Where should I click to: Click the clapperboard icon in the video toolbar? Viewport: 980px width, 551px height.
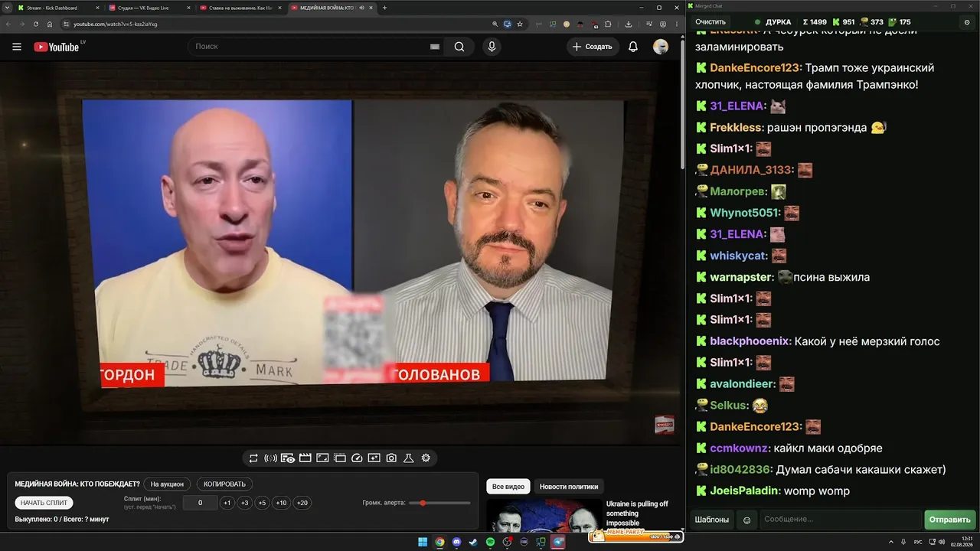(305, 458)
